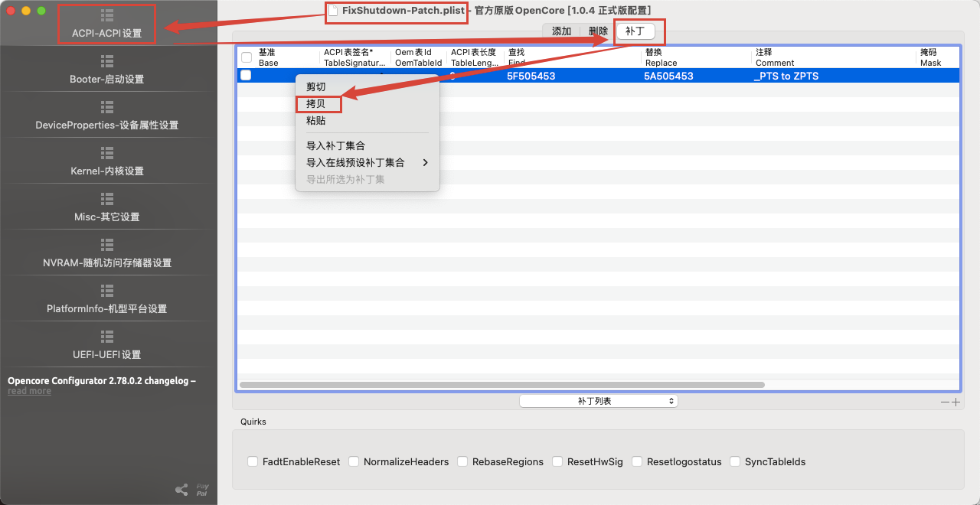
Task: Click the share icon in the sidebar footer
Action: 181,490
